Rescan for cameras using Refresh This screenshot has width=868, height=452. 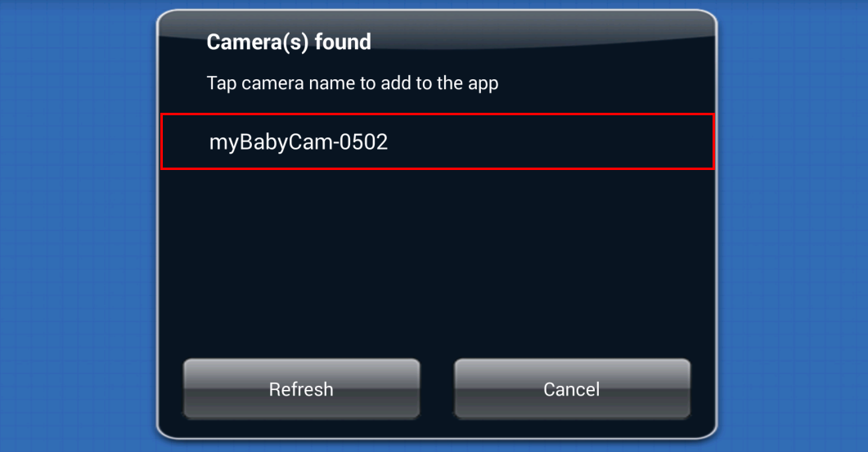coord(301,389)
